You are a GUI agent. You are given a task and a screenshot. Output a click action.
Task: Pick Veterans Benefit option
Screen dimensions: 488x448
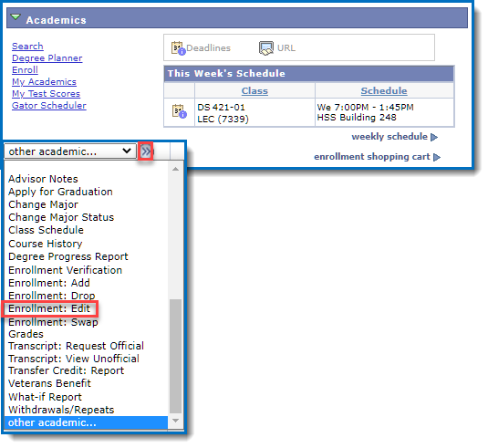point(49,383)
